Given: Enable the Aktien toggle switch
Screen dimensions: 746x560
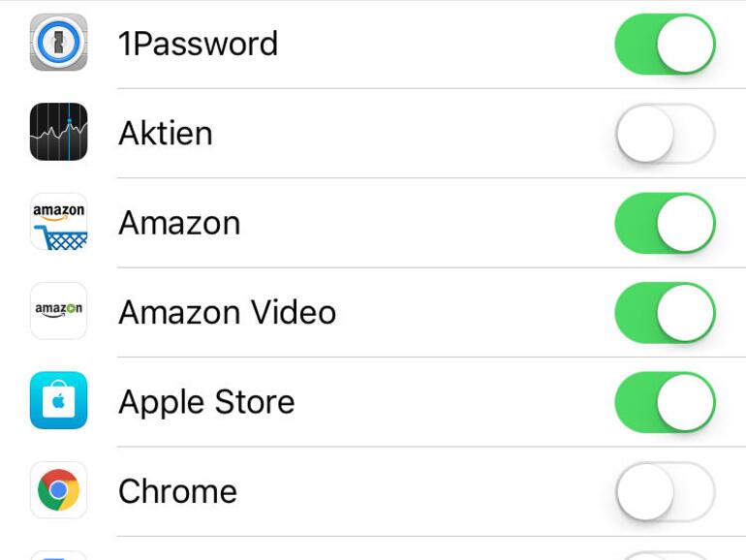Looking at the screenshot, I should (665, 134).
